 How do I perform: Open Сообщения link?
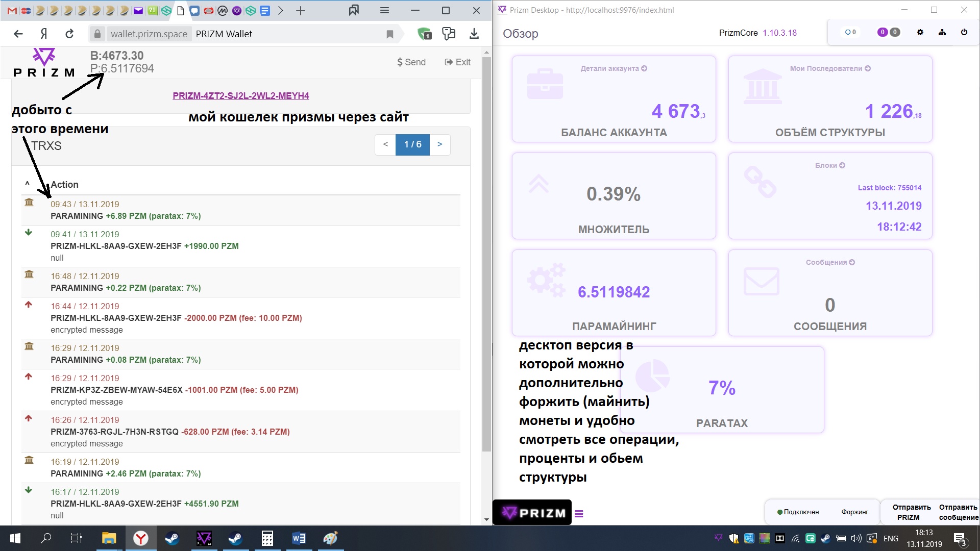830,262
